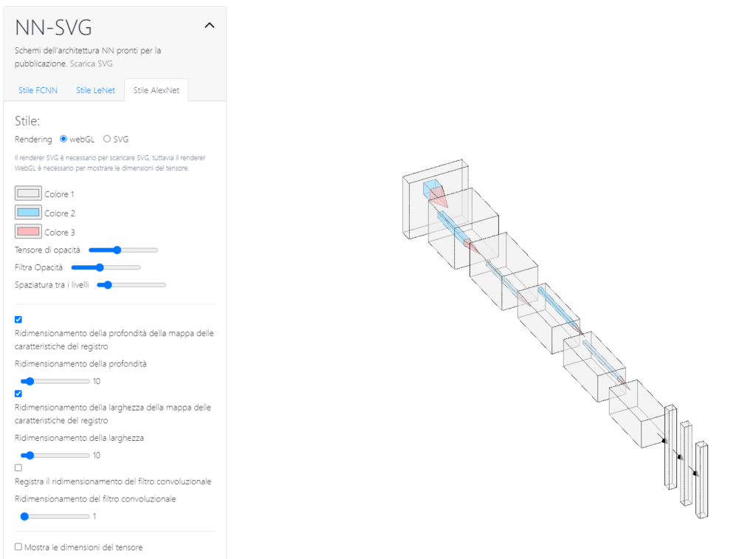Open the Colore 2 blue swatch
Image resolution: width=756 pixels, height=559 pixels.
point(28,213)
